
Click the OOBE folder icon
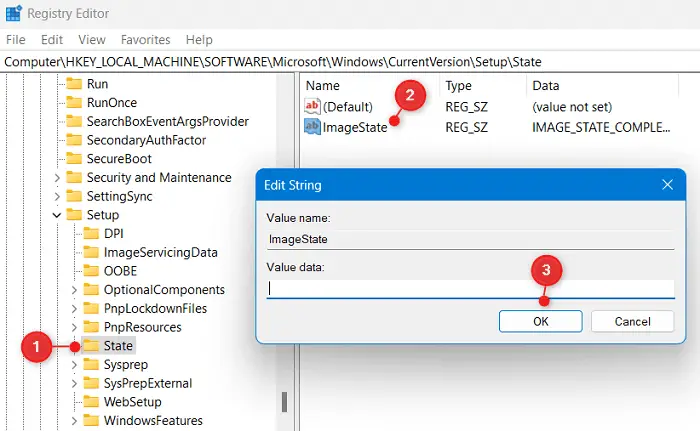tap(91, 271)
